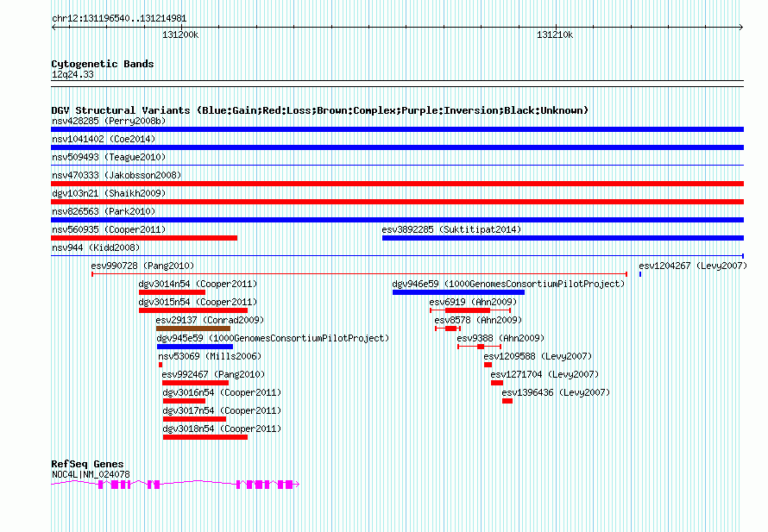Click the right arrow of the ruler
This screenshot has width=768, height=532.
click(741, 28)
